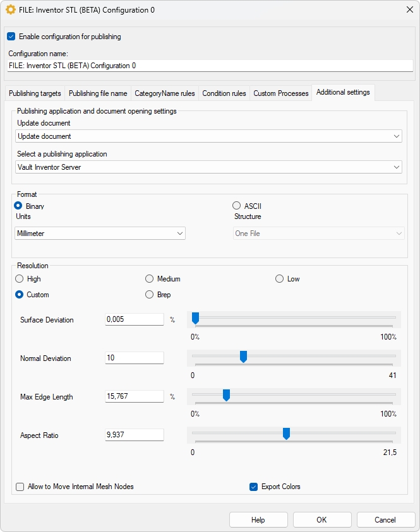Open the Update document dropdown
Screen dimensions: 420x532
[x=208, y=136]
